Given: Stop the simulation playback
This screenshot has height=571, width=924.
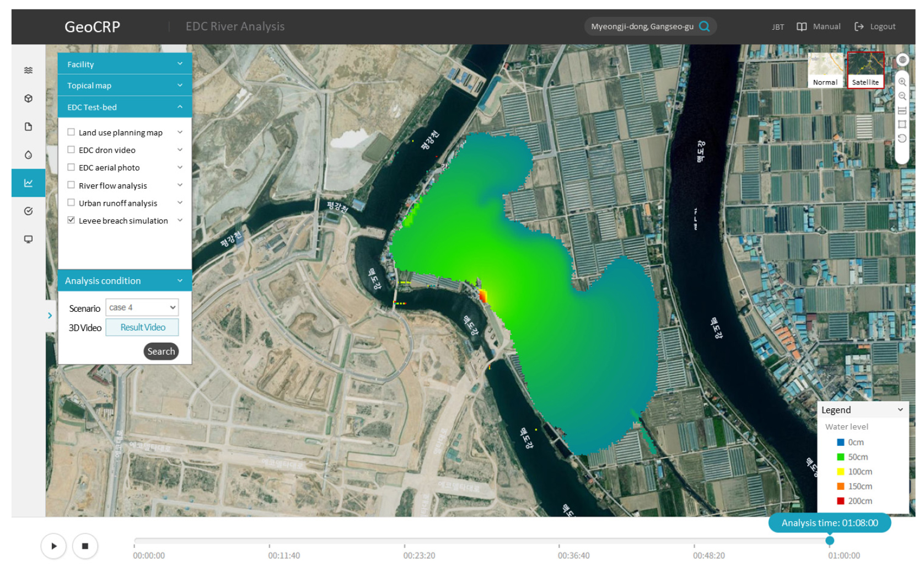Looking at the screenshot, I should coord(85,546).
